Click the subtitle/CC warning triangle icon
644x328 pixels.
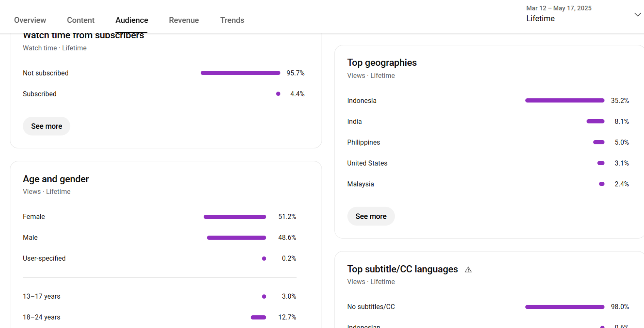(468, 270)
